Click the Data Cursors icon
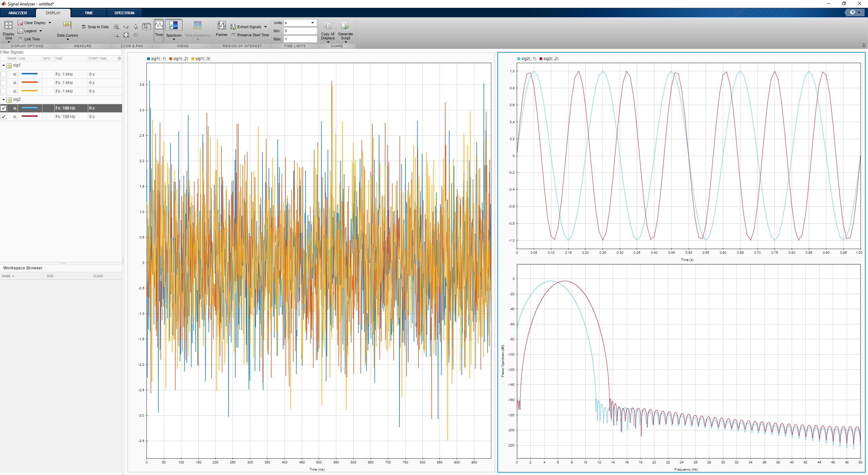This screenshot has height=475, width=868. (67, 25)
